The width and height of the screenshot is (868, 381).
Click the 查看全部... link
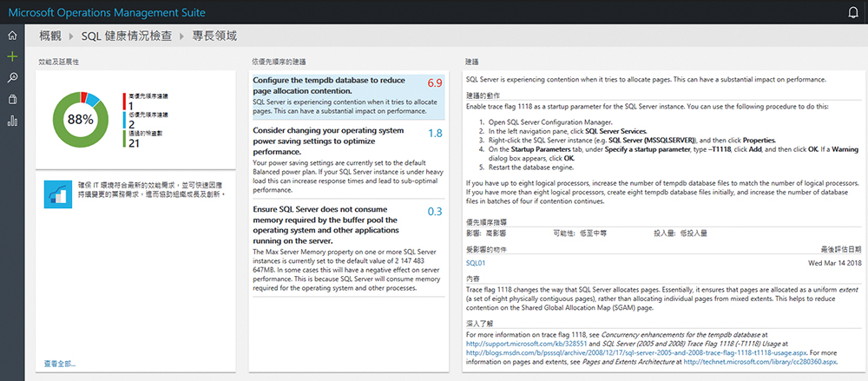[60, 364]
